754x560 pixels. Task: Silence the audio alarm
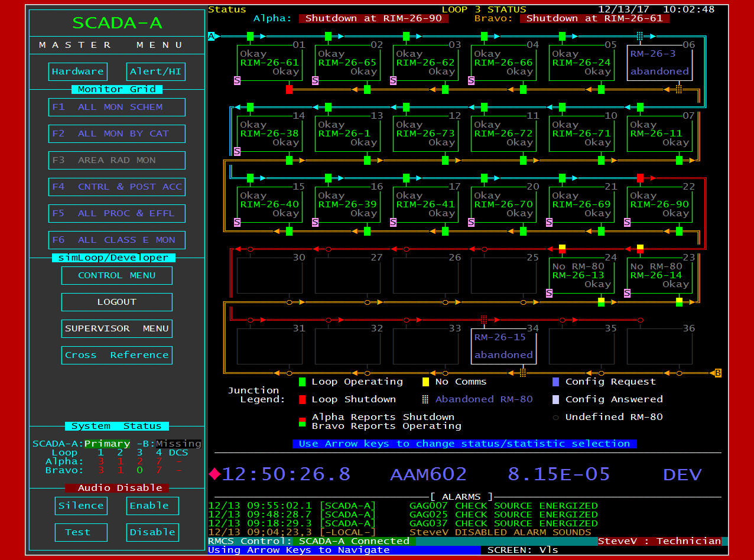(81, 506)
